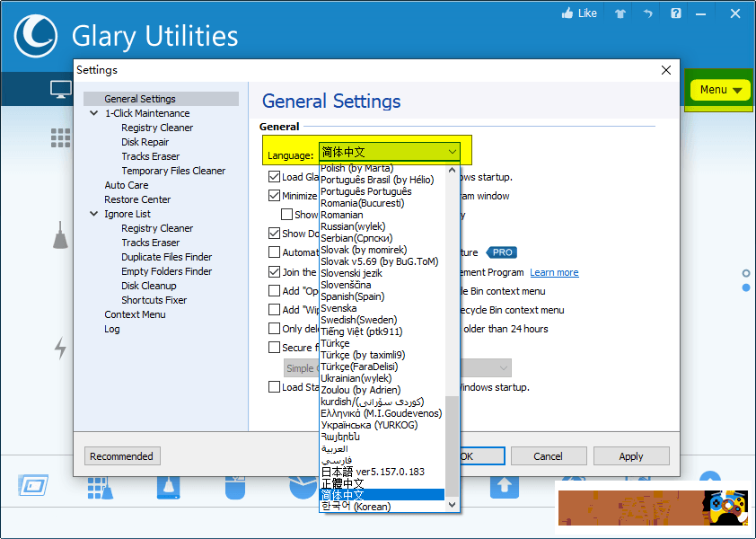Click the broom cleaner icon in left strip
This screenshot has width=756, height=539.
coord(60,235)
